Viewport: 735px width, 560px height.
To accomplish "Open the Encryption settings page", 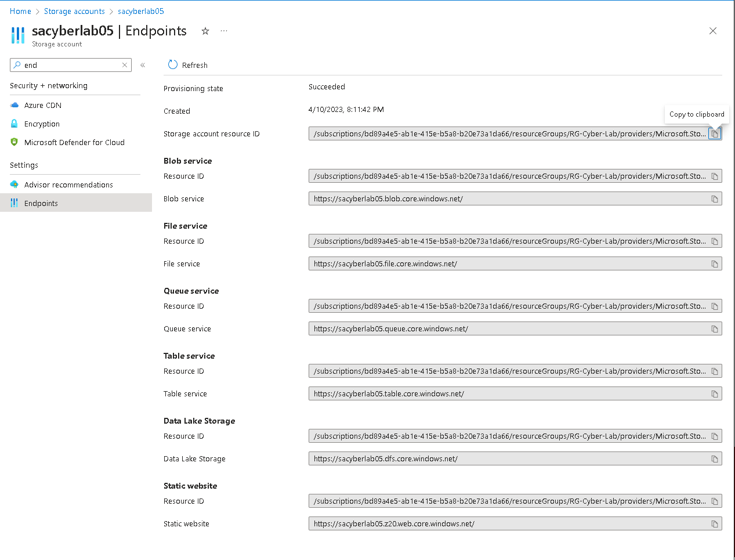I will 42,124.
